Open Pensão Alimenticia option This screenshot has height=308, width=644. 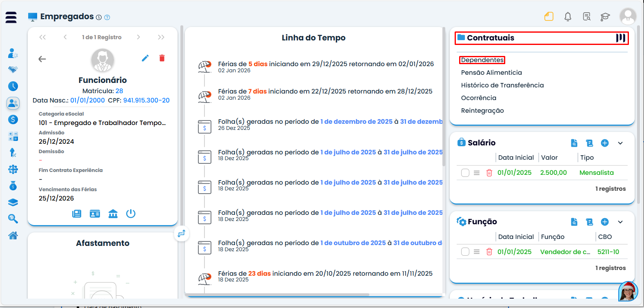(491, 73)
